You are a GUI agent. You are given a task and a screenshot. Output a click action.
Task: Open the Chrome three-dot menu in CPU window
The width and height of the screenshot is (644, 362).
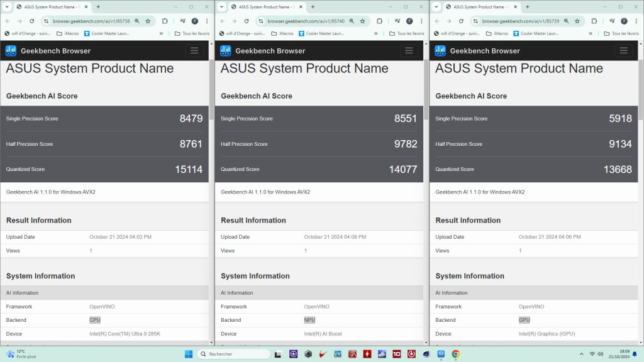point(207,21)
